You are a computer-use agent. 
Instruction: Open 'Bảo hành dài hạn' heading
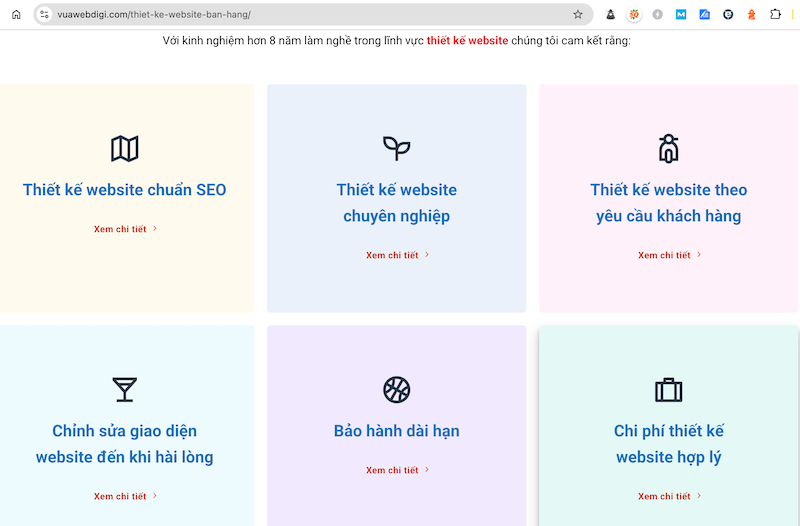(x=396, y=431)
